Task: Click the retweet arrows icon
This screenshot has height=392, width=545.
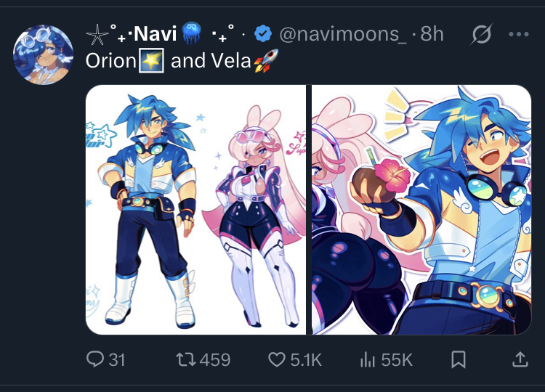Action: [x=186, y=359]
